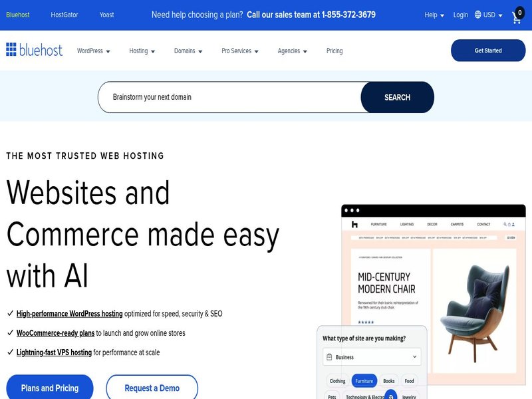
Task: Open the Pricing menu item
Action: pos(334,51)
